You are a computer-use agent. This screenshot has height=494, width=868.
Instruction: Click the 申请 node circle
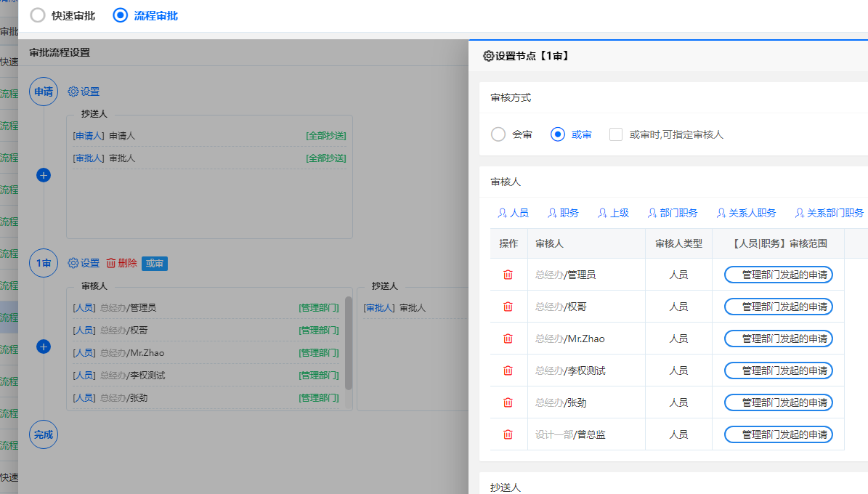click(x=44, y=92)
